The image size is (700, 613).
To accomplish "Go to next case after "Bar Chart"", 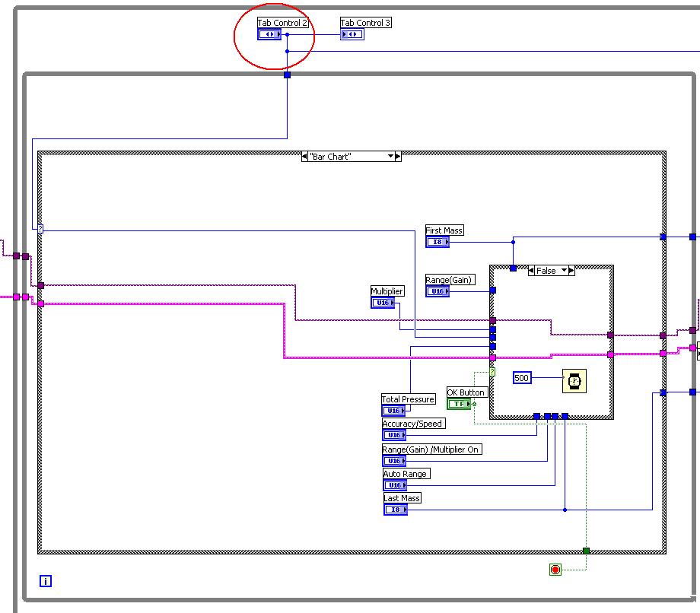I will coord(398,156).
